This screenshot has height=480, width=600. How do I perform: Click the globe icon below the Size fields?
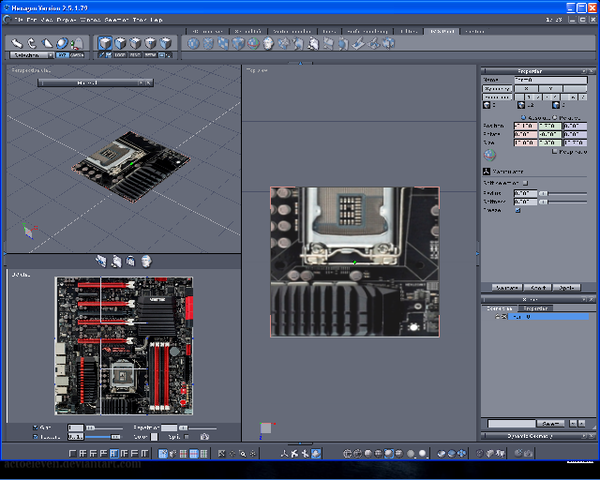(x=489, y=155)
